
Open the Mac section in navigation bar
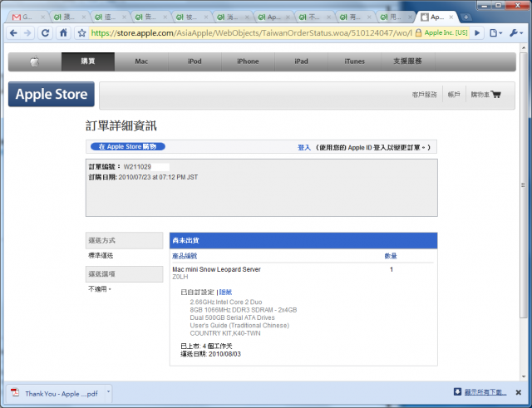click(141, 61)
